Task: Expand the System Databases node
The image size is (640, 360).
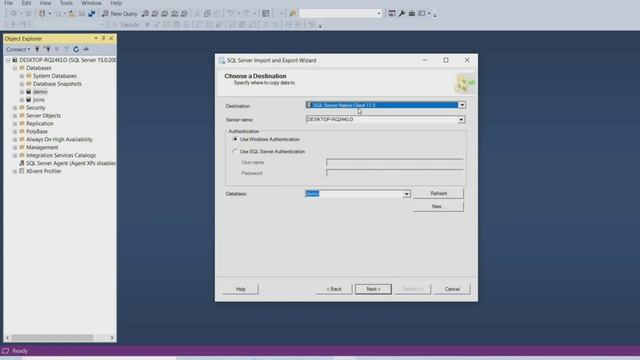Action: tap(22, 76)
